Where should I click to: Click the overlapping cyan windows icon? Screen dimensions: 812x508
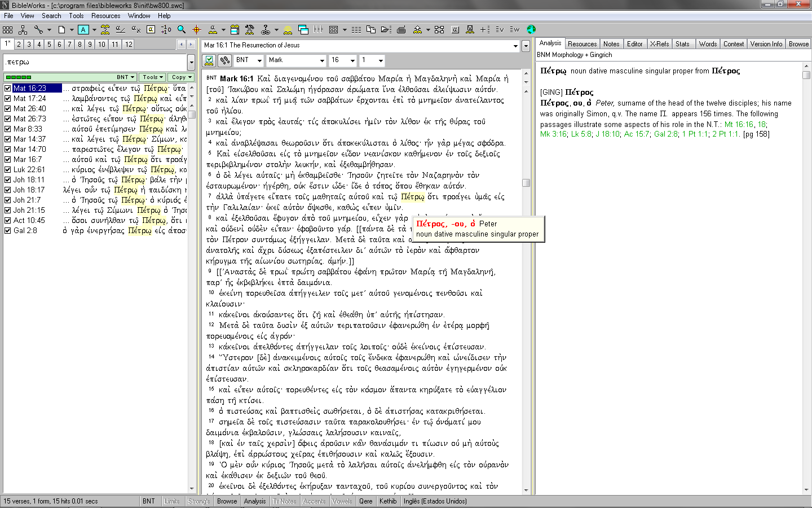click(303, 29)
